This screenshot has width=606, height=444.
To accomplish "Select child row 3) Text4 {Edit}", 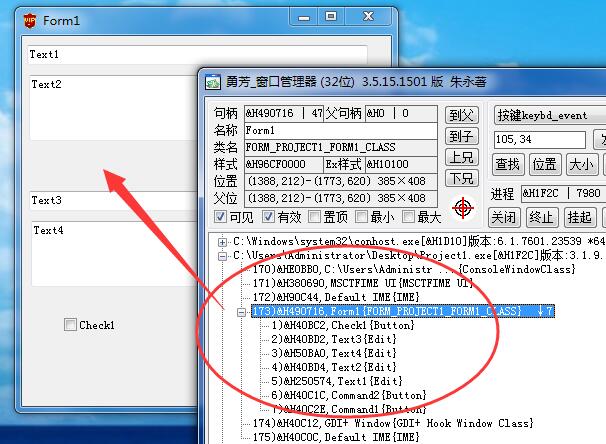I will pos(334,353).
